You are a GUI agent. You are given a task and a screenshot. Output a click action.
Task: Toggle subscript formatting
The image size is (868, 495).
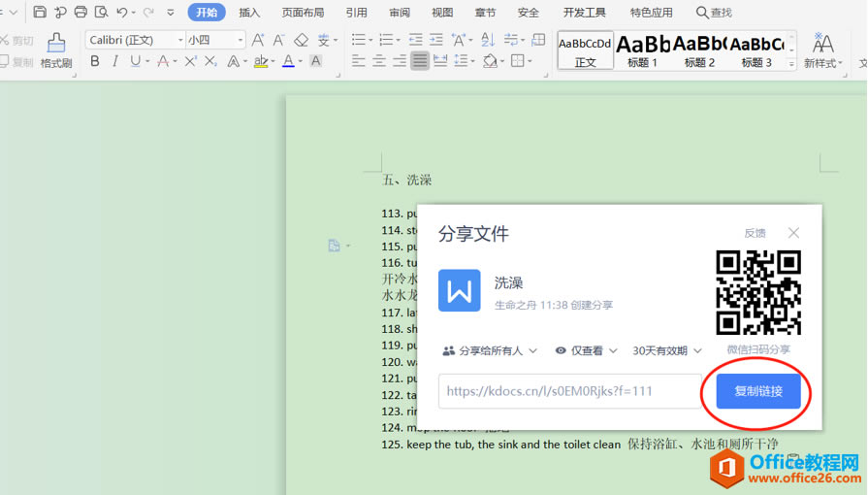click(x=210, y=61)
